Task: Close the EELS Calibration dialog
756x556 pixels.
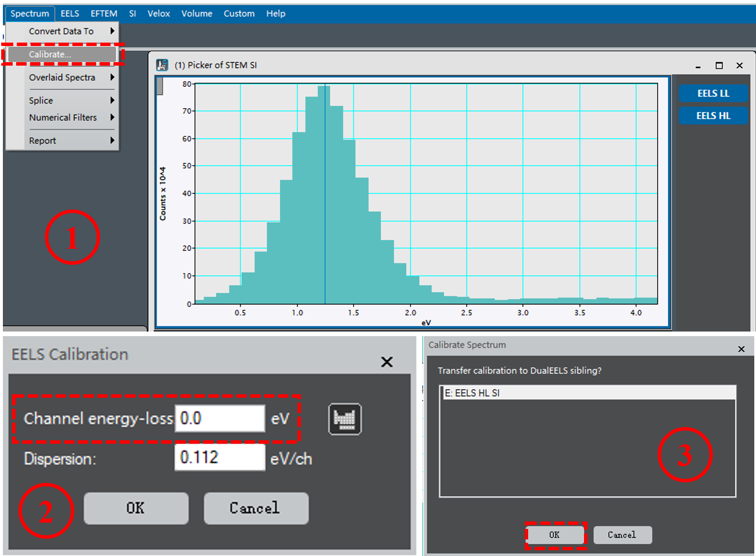Action: 387,361
